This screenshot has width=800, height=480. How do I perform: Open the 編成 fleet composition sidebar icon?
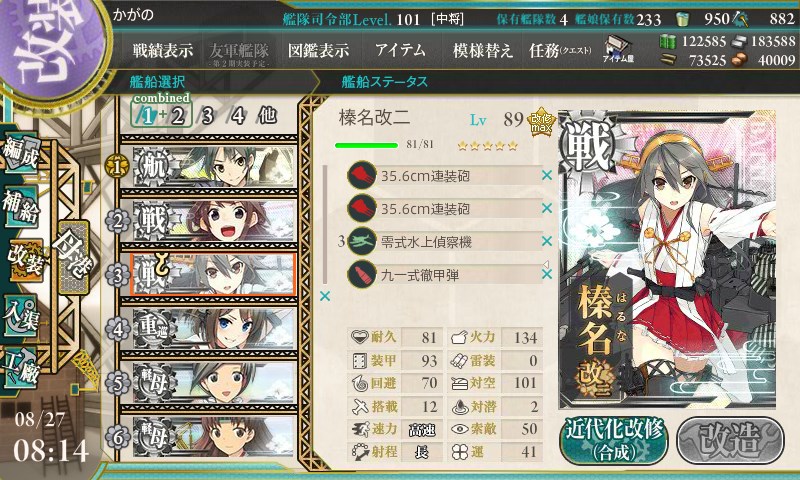[20, 154]
